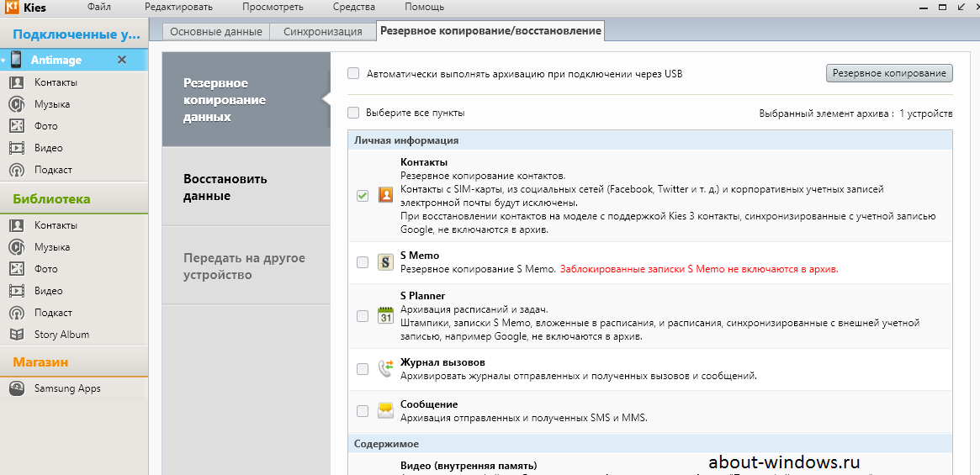Open Story Album icon in library
This screenshot has height=475, width=980.
(17, 335)
